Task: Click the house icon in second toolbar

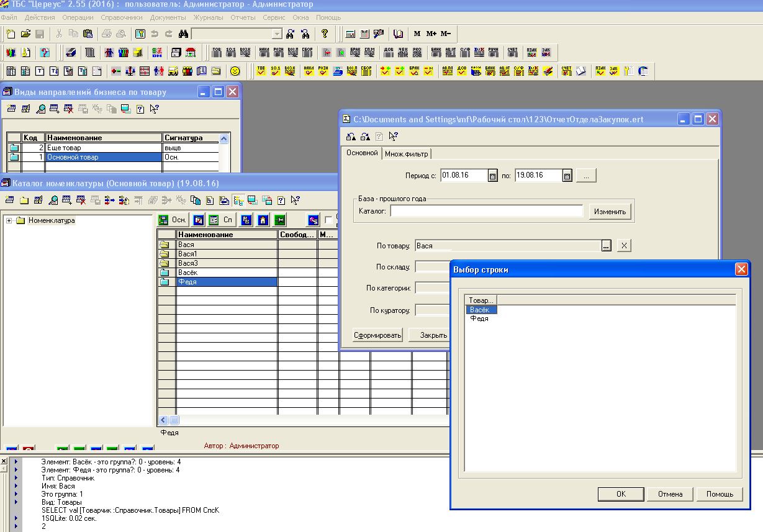Action: (x=191, y=52)
